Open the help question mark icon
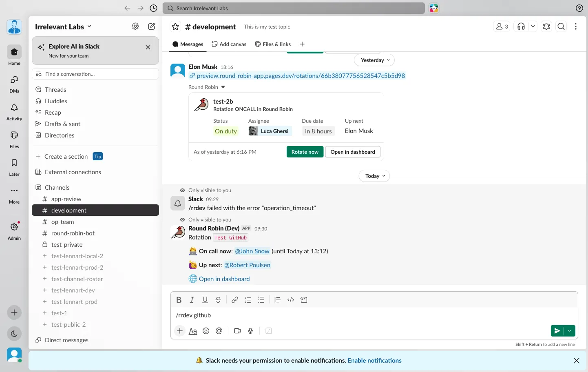Viewport: 588px width, 372px height. [579, 8]
